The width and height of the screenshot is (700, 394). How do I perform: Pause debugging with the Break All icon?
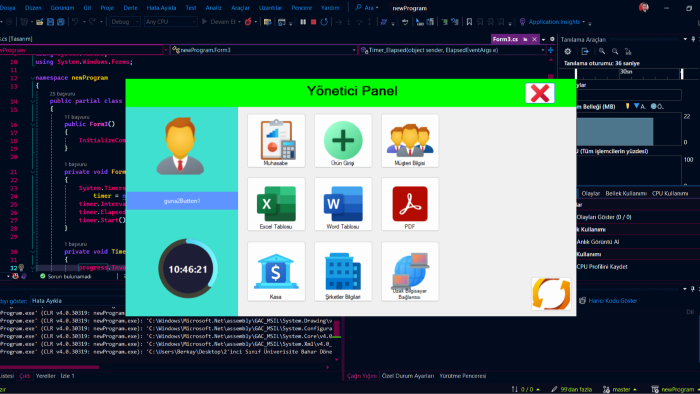[303, 21]
